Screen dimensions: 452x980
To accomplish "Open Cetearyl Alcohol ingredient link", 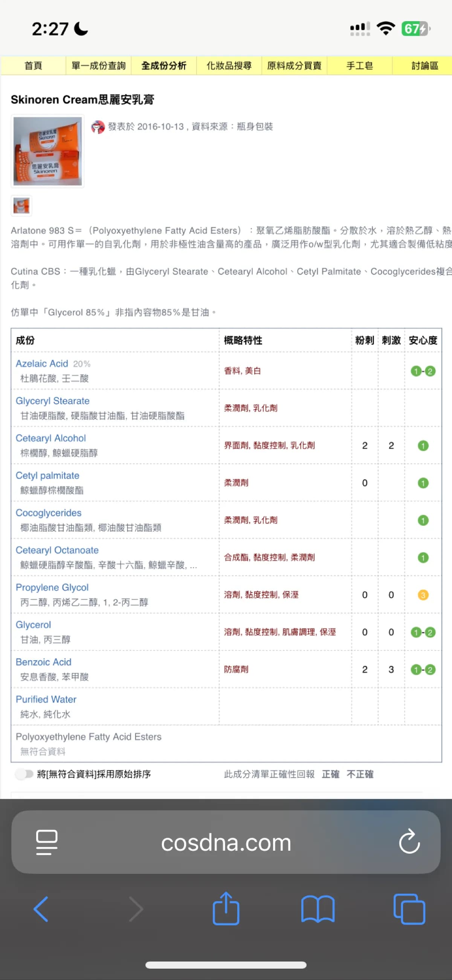I will pos(50,438).
